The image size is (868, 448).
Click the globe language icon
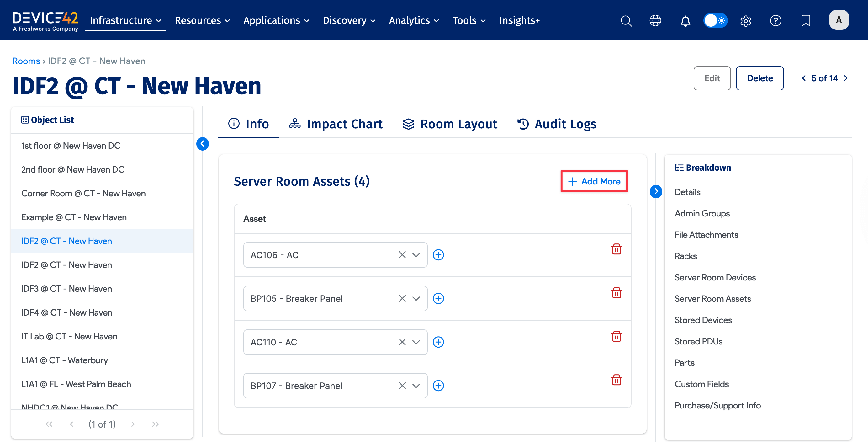click(x=655, y=21)
